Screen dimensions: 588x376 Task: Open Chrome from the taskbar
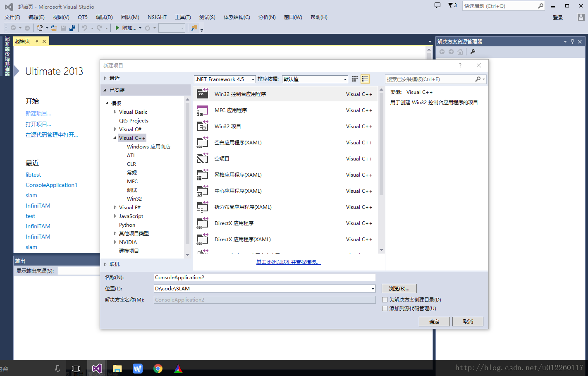pyautogui.click(x=158, y=368)
